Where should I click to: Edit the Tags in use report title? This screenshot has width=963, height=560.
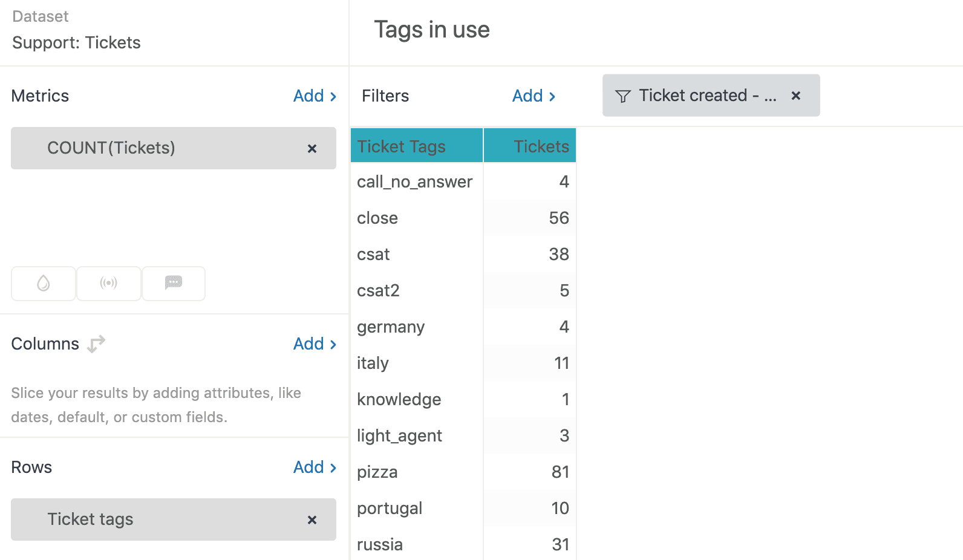[x=432, y=30]
